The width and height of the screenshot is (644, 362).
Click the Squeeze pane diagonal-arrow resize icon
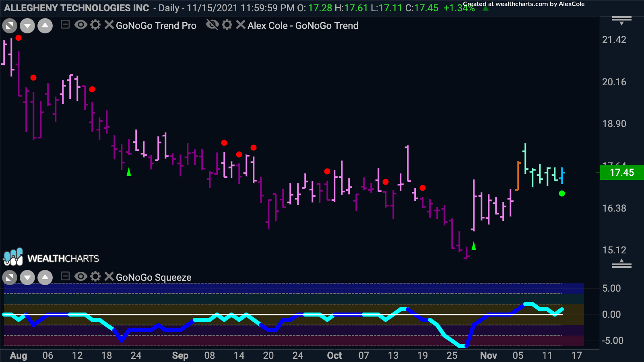pos(10,278)
